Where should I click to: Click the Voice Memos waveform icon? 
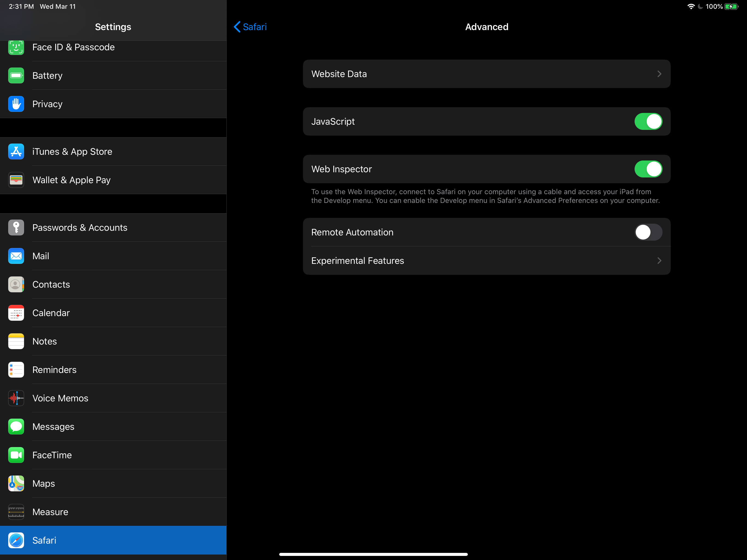16,398
